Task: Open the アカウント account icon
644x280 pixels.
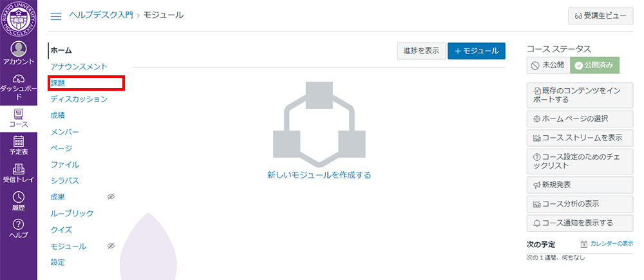Action: [x=18, y=53]
